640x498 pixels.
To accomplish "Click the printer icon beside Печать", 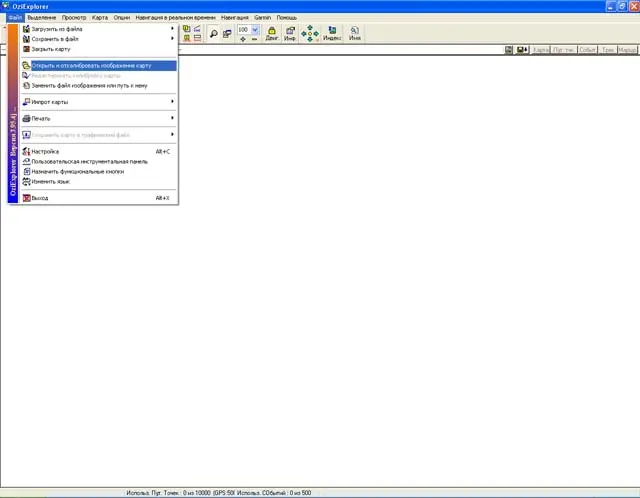I will click(26, 118).
